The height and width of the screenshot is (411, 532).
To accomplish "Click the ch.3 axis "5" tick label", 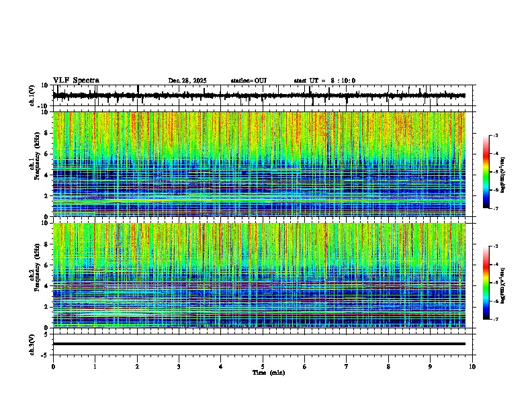I will 46,334.
